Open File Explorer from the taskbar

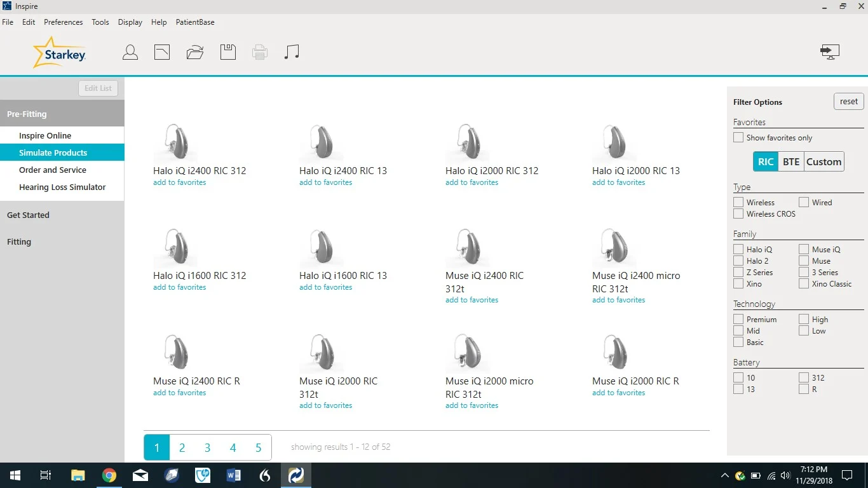pyautogui.click(x=78, y=475)
